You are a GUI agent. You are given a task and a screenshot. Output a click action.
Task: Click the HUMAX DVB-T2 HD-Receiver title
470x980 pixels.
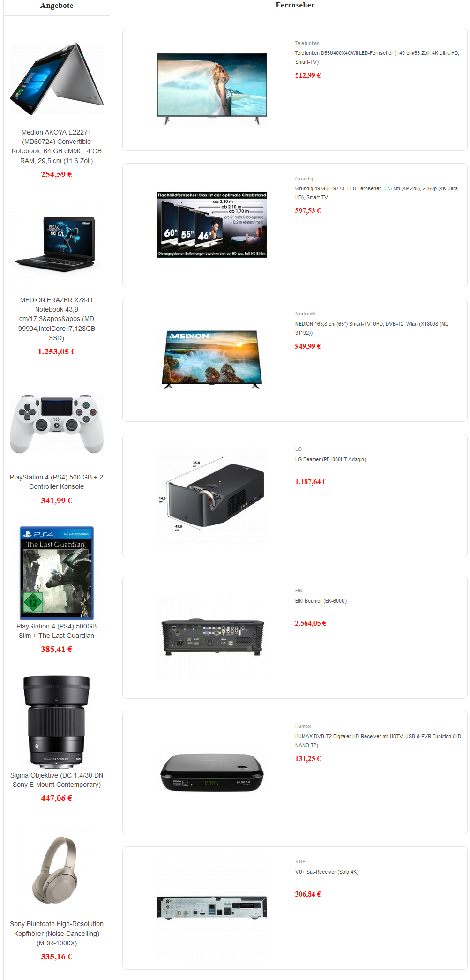(x=378, y=741)
